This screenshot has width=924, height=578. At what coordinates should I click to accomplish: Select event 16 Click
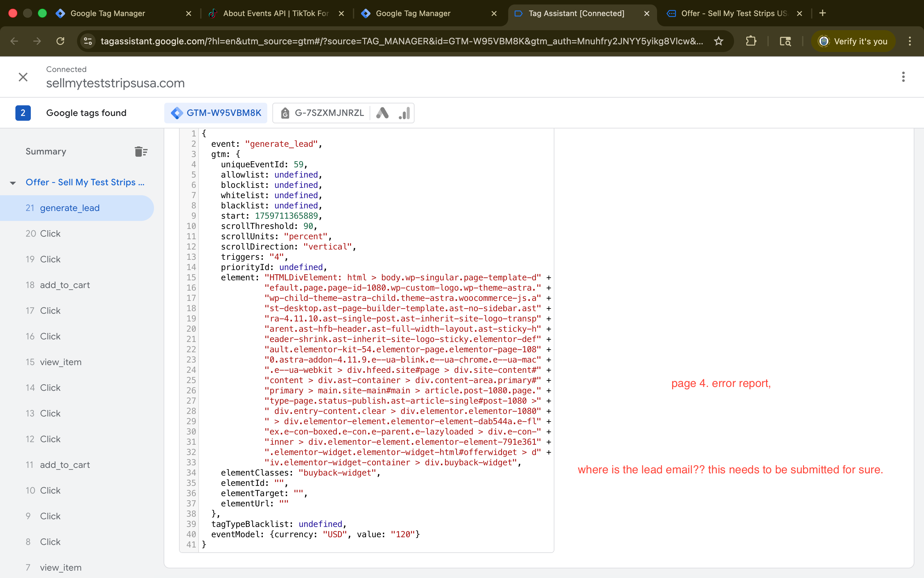coord(77,337)
